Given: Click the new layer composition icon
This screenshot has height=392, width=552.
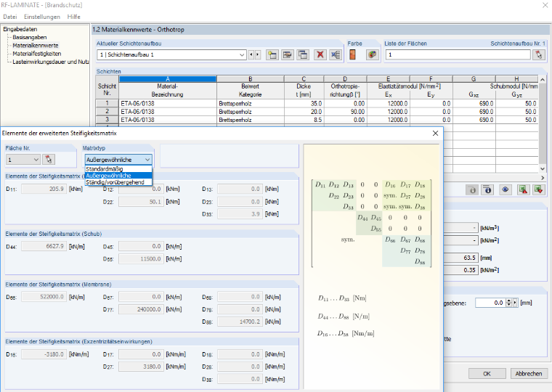Looking at the screenshot, I should point(272,55).
